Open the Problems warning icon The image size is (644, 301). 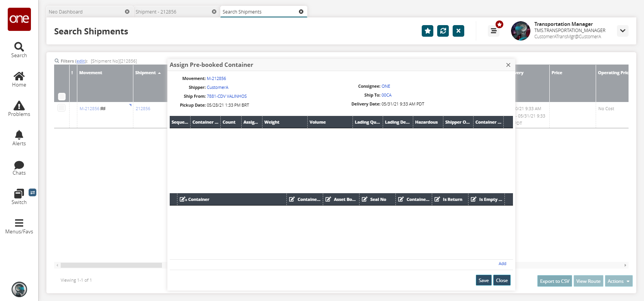pos(19,106)
